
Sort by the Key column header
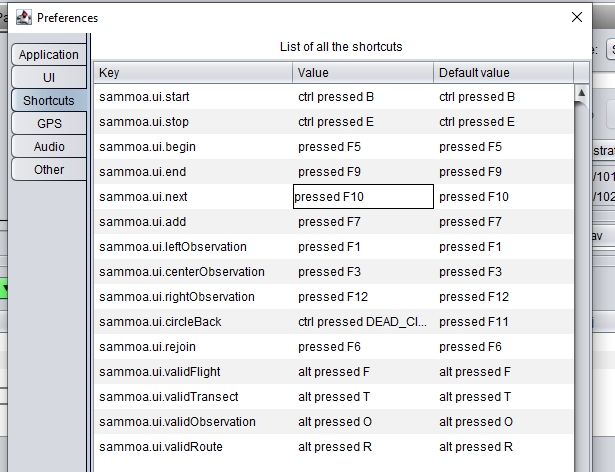tap(193, 73)
